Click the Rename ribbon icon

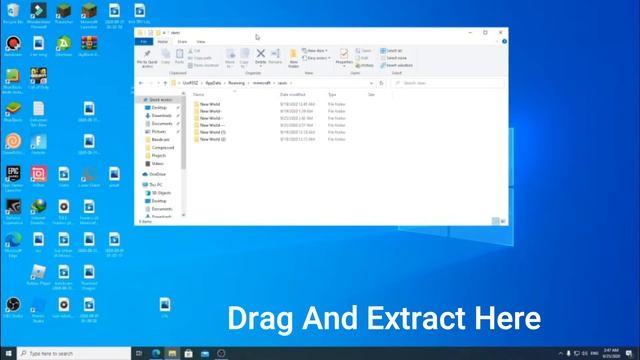pos(276,57)
